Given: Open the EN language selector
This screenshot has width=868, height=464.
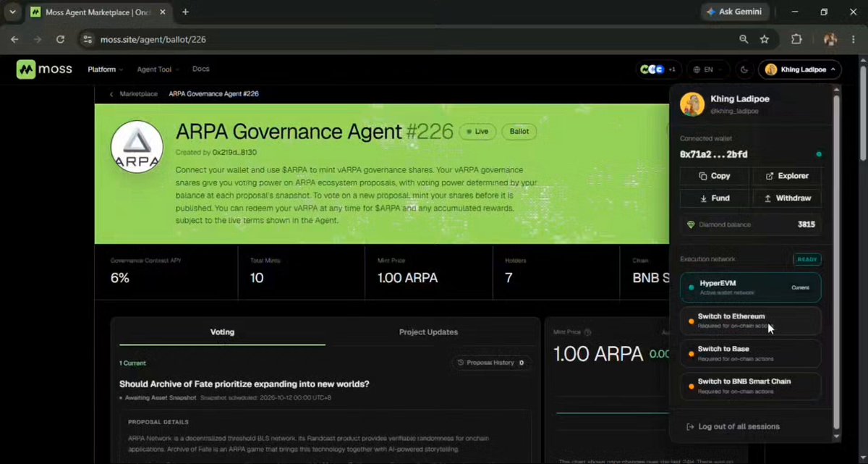Looking at the screenshot, I should 707,69.
